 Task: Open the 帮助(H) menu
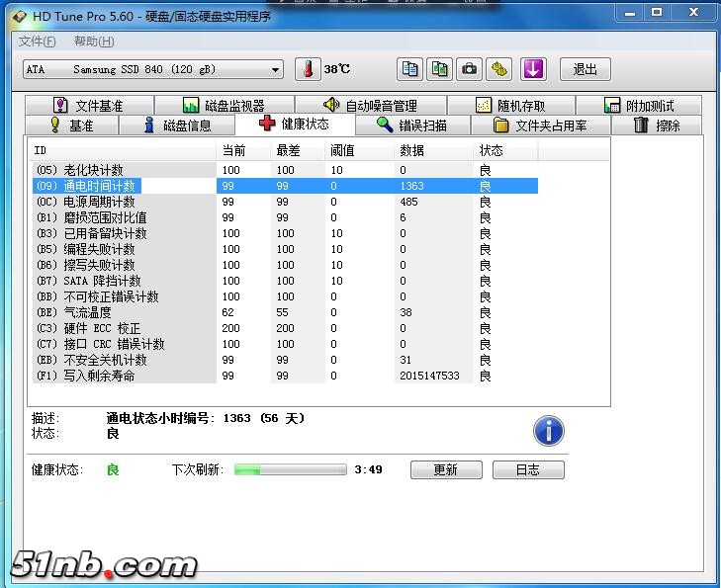94,42
